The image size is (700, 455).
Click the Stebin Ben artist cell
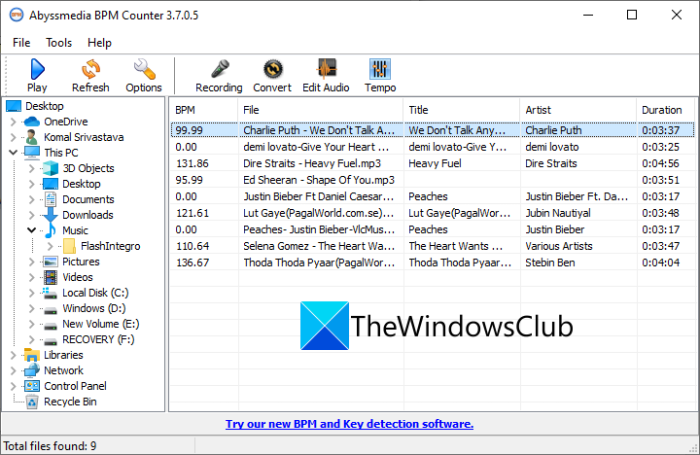click(x=550, y=263)
